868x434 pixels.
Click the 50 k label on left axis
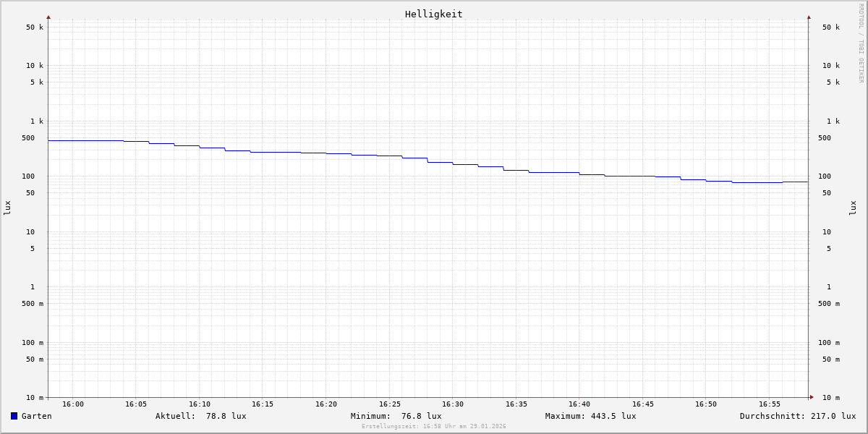[x=35, y=27]
